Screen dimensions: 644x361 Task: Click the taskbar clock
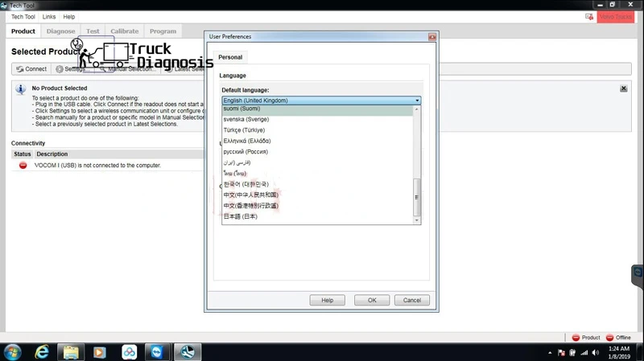point(619,353)
